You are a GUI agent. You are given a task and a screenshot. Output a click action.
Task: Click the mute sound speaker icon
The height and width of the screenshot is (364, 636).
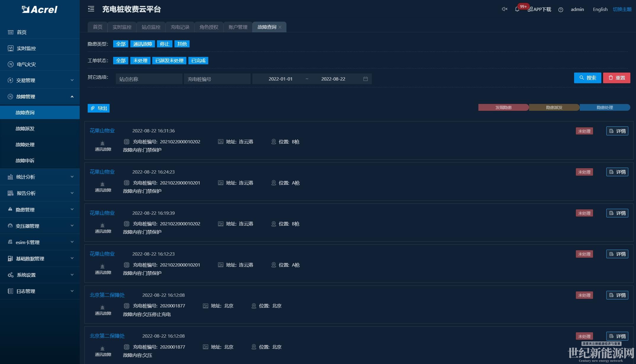point(504,9)
